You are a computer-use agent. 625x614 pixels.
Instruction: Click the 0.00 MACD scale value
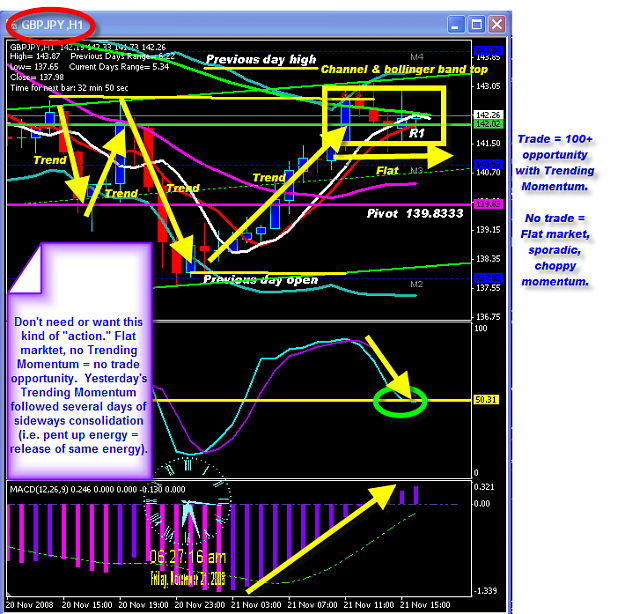482,504
